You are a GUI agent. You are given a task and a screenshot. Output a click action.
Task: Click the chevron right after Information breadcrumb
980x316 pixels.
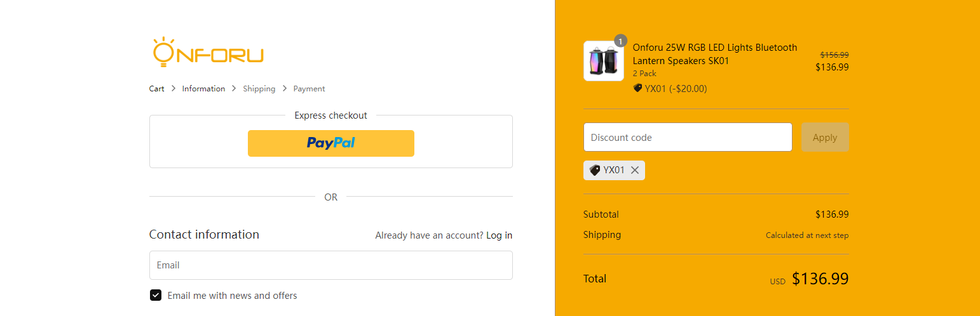coord(234,89)
